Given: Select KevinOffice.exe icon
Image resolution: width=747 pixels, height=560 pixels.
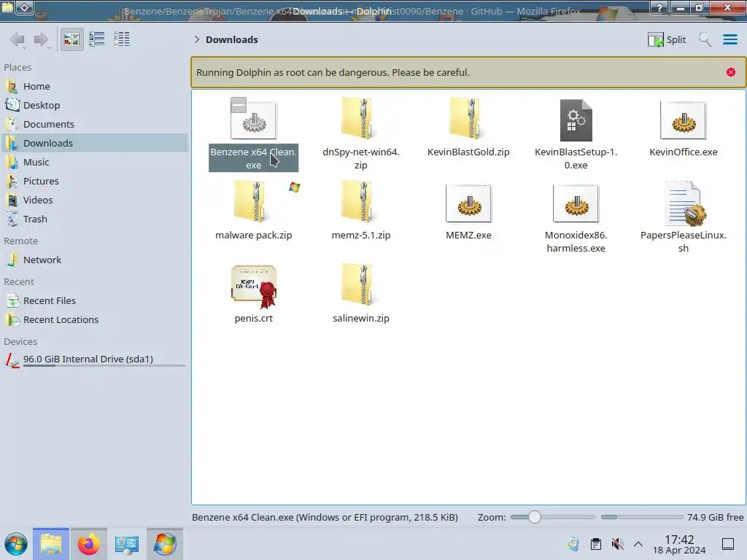Looking at the screenshot, I should click(683, 120).
